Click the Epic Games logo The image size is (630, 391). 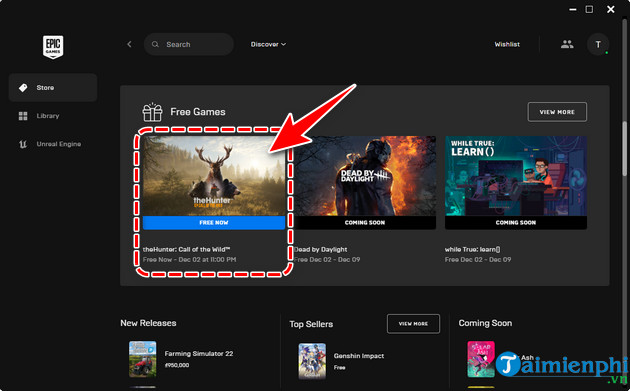[53, 47]
